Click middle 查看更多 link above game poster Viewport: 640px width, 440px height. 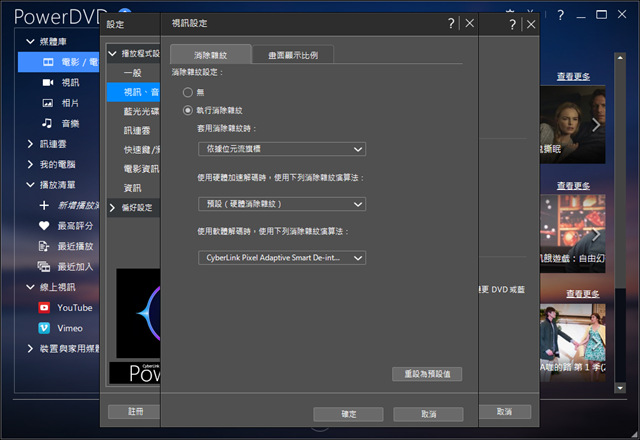[x=573, y=186]
